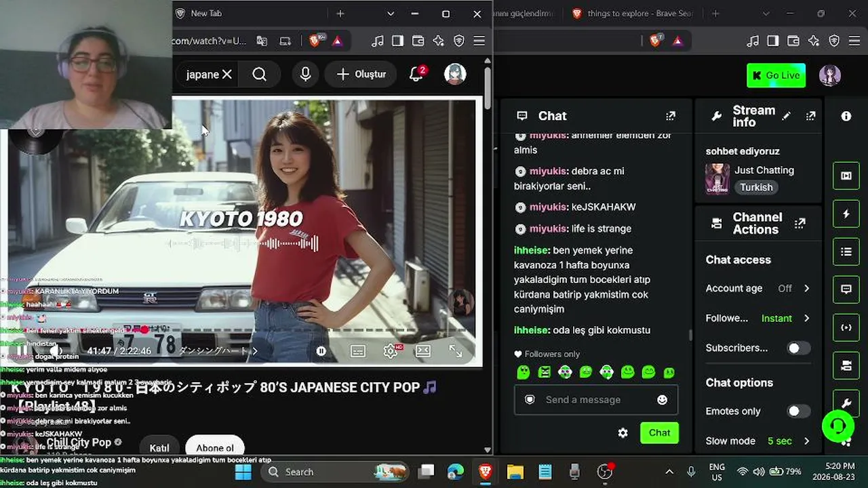Open Brave Rewards in the YouTube window

(338, 41)
